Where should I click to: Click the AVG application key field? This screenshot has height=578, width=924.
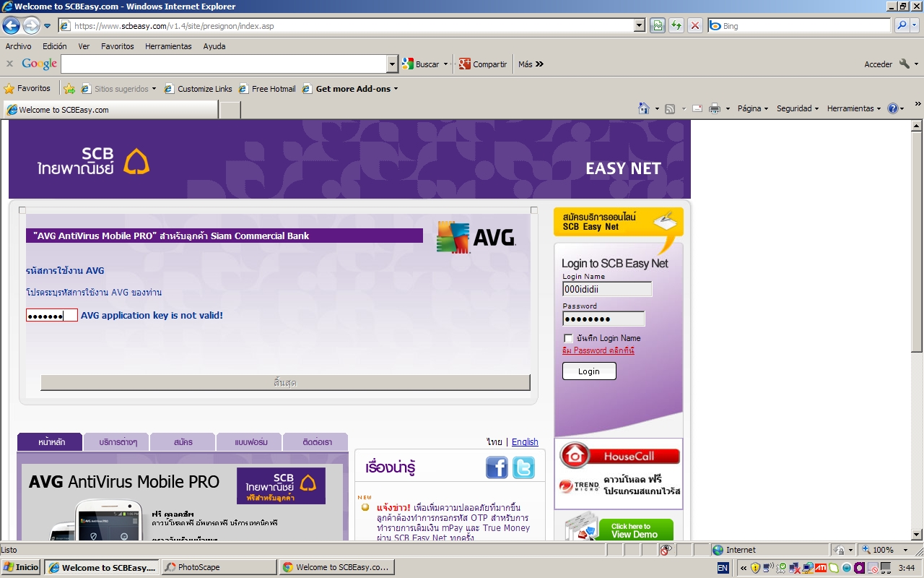[52, 315]
